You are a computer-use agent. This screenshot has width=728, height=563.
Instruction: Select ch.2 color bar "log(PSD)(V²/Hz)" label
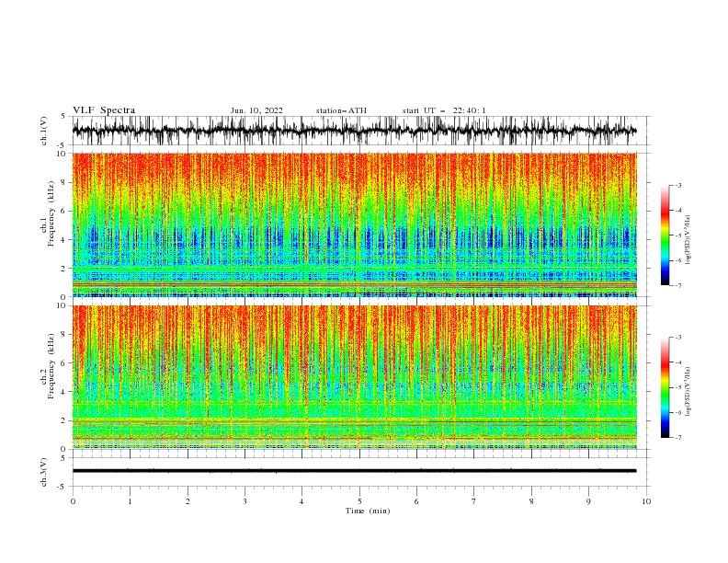tap(688, 391)
